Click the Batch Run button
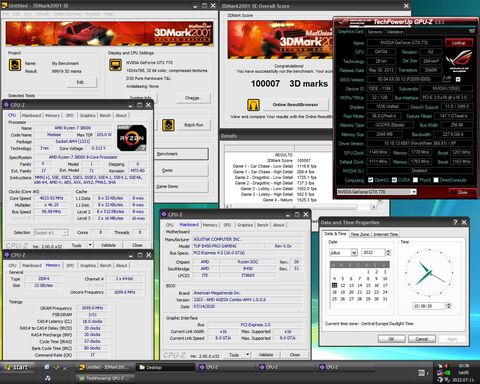The image size is (480, 384). tap(194, 125)
